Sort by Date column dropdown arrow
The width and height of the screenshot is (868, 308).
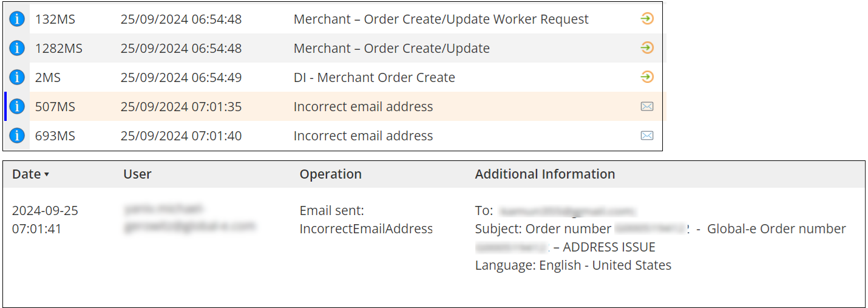47,175
